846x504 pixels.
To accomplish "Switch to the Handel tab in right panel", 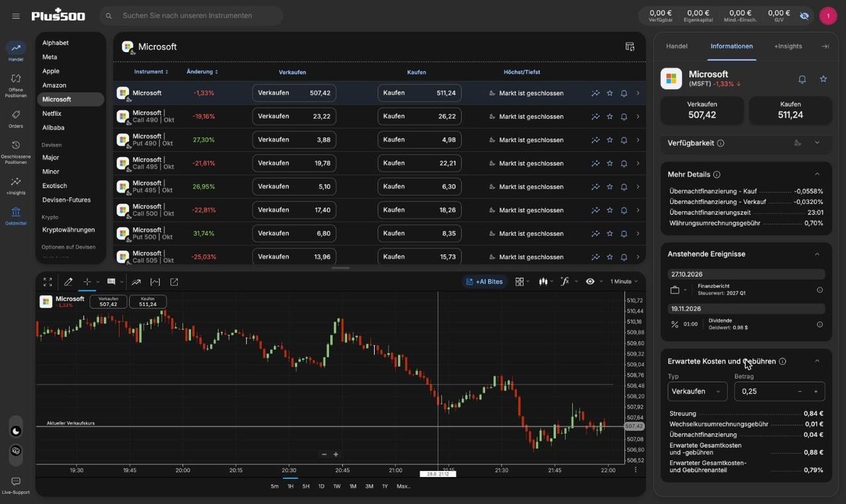I will click(x=677, y=46).
